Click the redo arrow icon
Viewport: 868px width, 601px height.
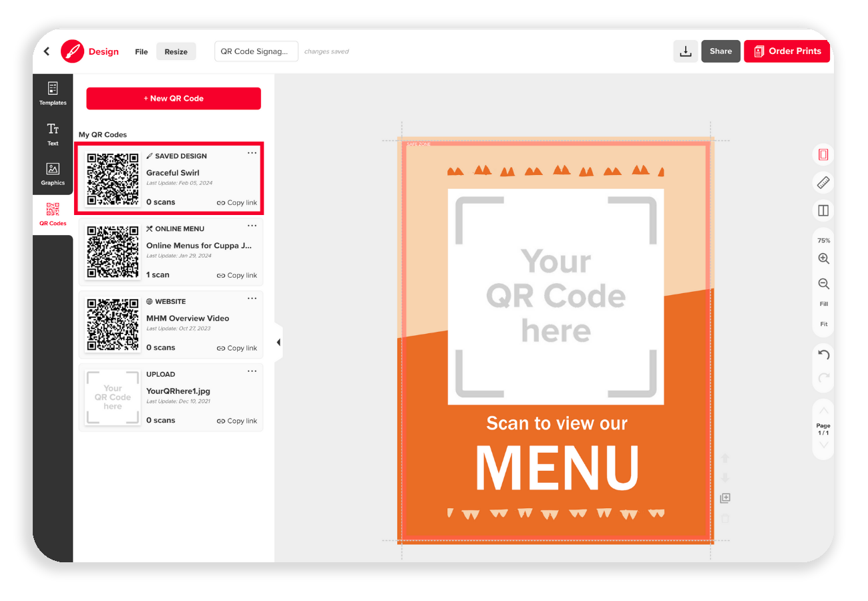point(824,378)
